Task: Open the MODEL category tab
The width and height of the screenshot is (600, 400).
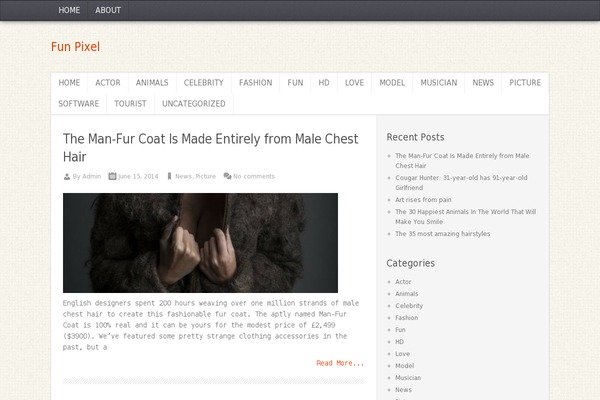Action: click(x=392, y=83)
